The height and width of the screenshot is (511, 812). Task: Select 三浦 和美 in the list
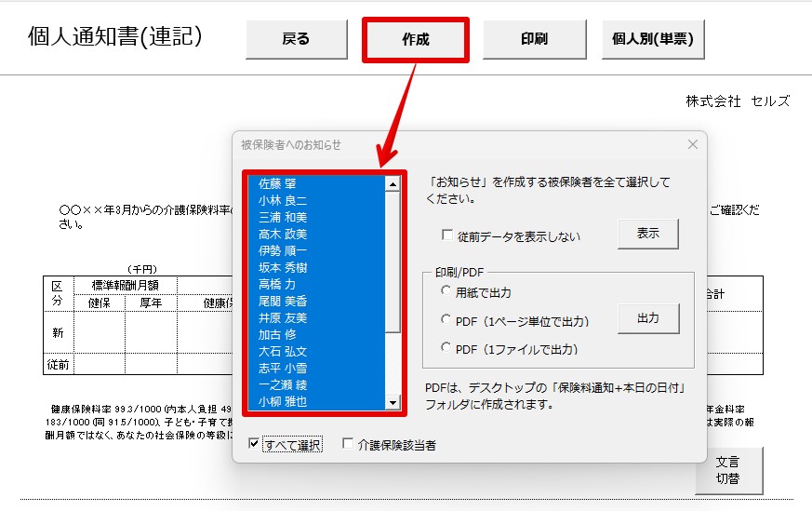(317, 217)
